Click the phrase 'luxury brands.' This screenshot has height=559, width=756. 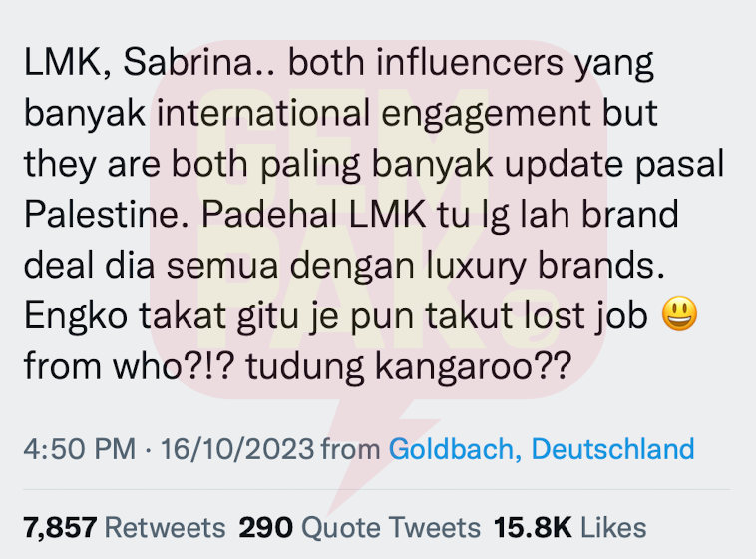tap(546, 266)
